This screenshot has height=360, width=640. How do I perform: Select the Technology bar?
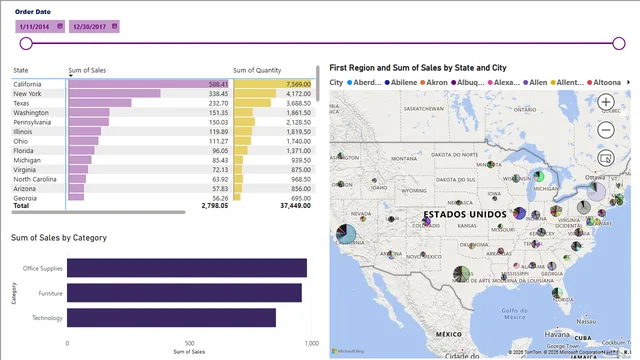click(171, 318)
